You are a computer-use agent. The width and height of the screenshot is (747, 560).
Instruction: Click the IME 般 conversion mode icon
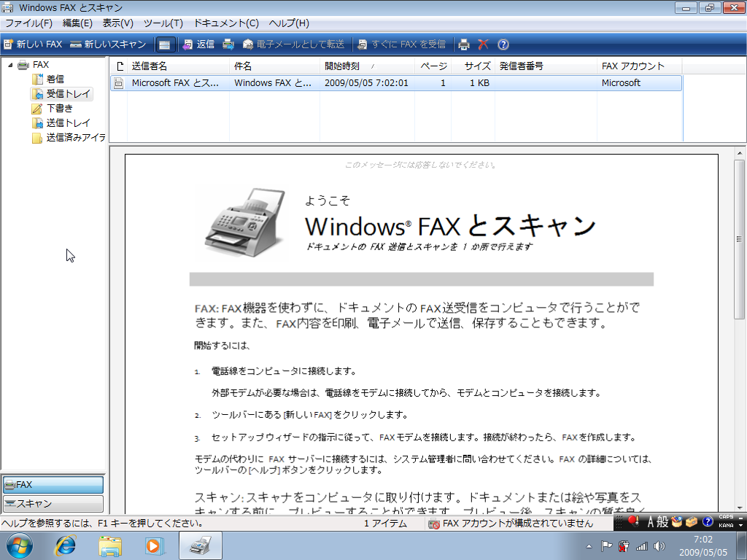[662, 522]
